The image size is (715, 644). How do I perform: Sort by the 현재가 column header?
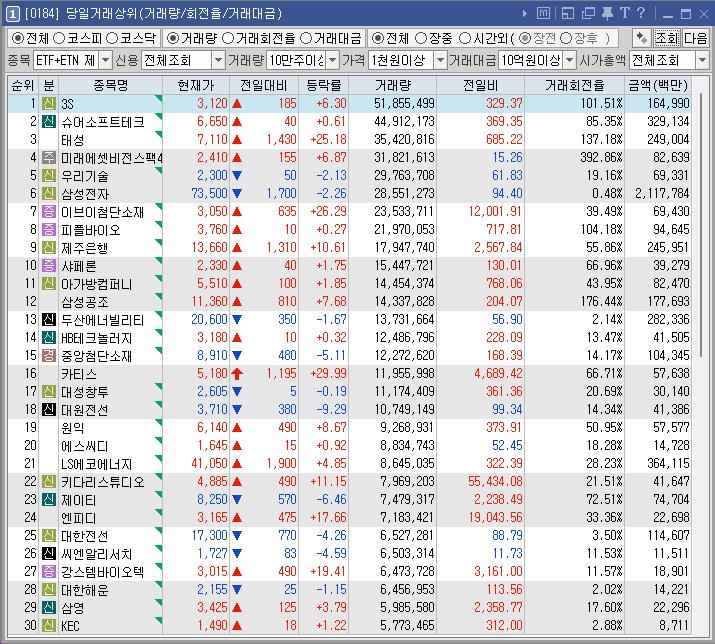196,85
